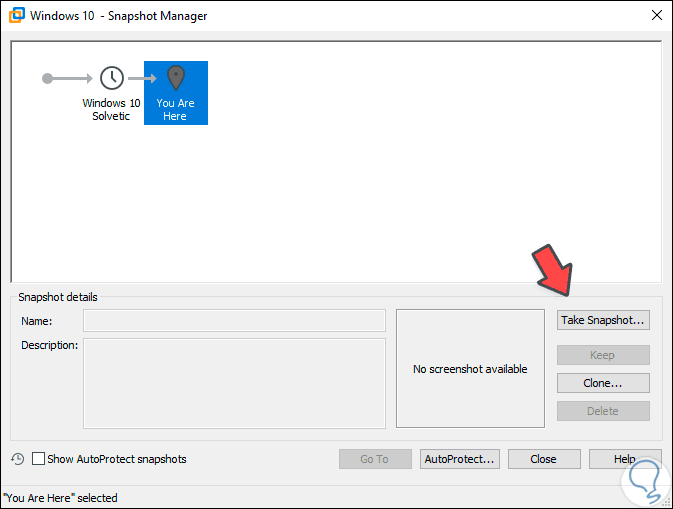Click the You Are Here label text

(175, 109)
